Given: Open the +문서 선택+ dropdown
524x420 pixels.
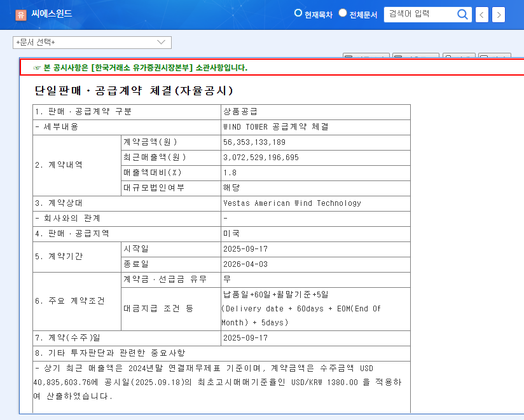Looking at the screenshot, I should coord(92,43).
